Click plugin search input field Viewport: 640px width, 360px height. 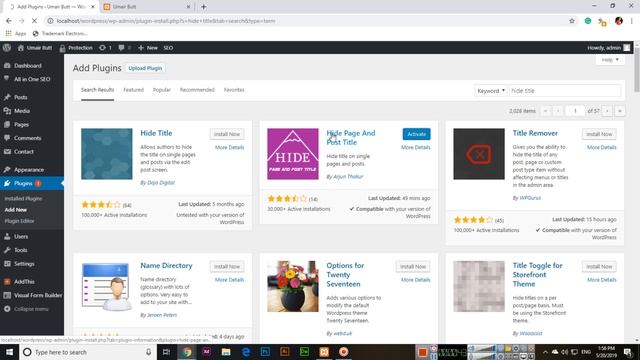(565, 91)
